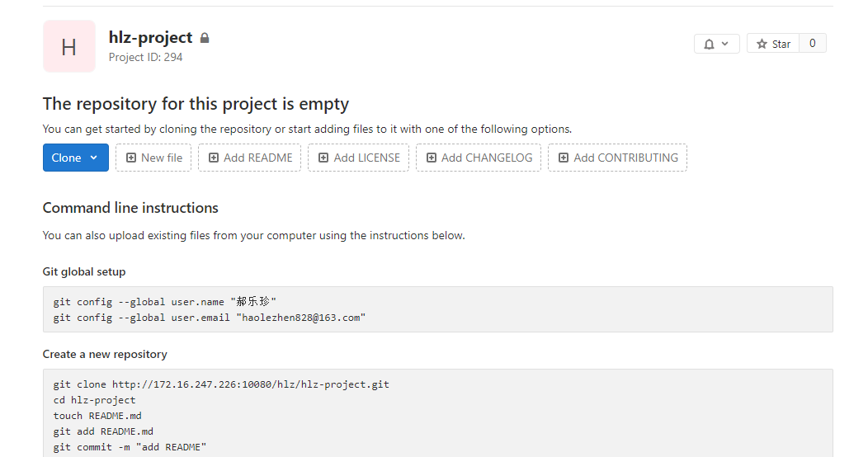Click the New file button
The width and height of the screenshot is (868, 457).
pyautogui.click(x=153, y=158)
